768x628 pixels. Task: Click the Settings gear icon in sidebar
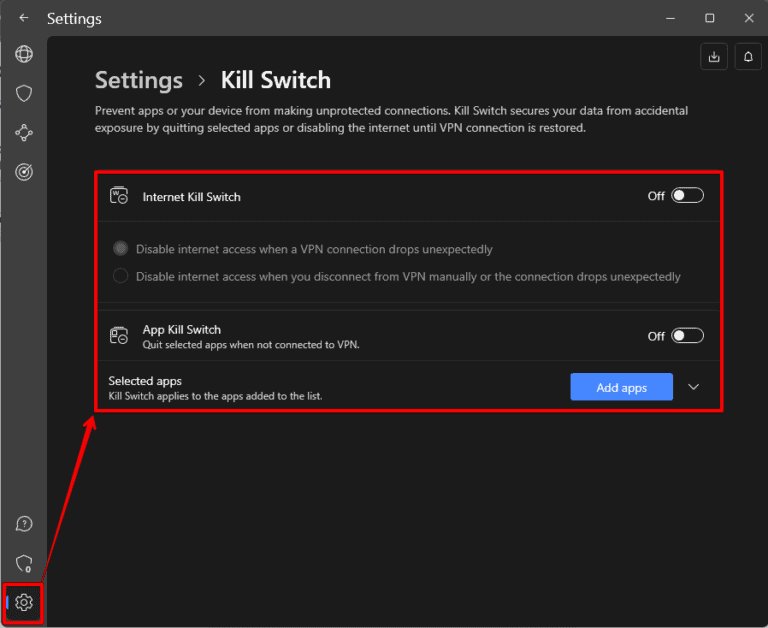pos(24,602)
